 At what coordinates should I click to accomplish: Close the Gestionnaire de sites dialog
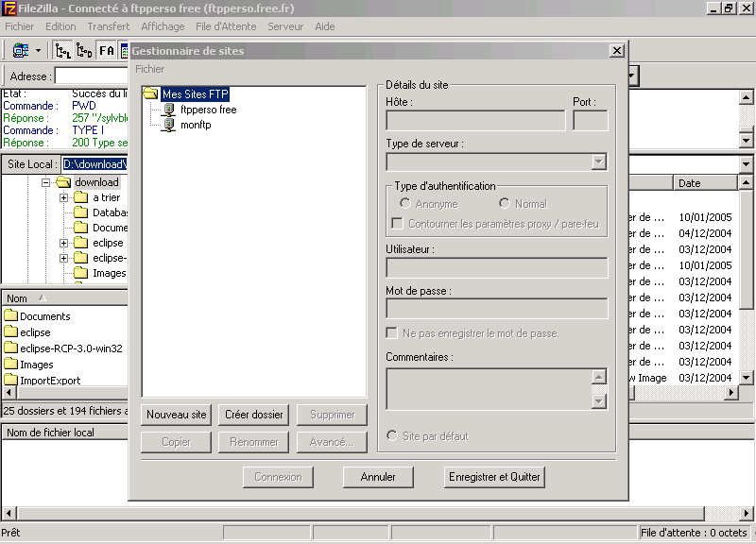(x=617, y=51)
